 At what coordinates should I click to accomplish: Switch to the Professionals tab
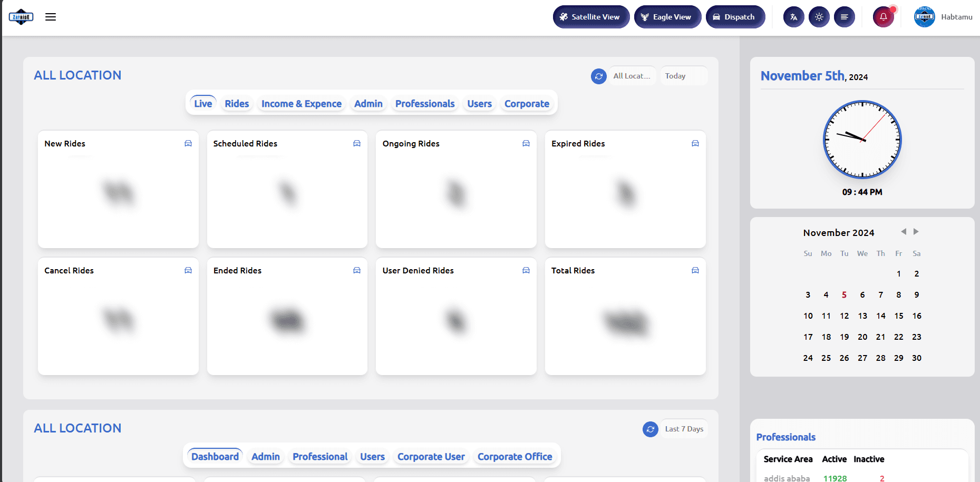(425, 104)
